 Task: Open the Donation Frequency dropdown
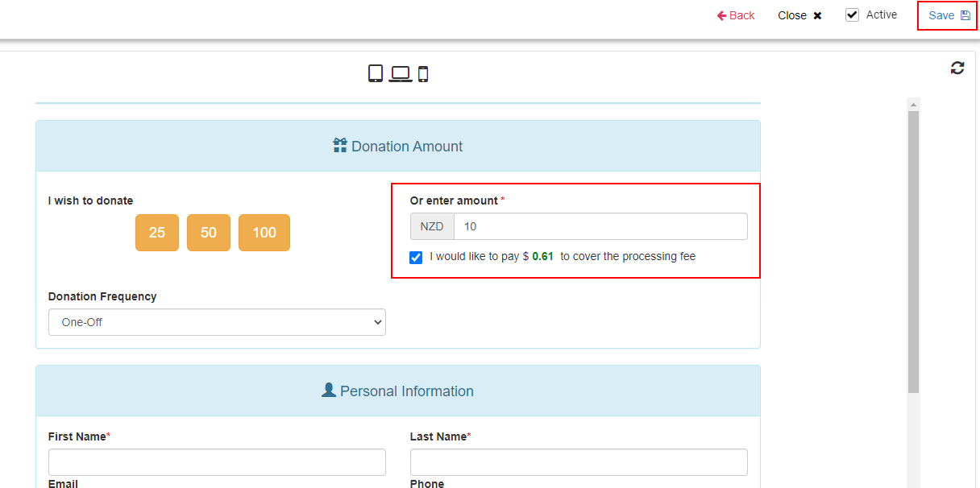(x=217, y=322)
